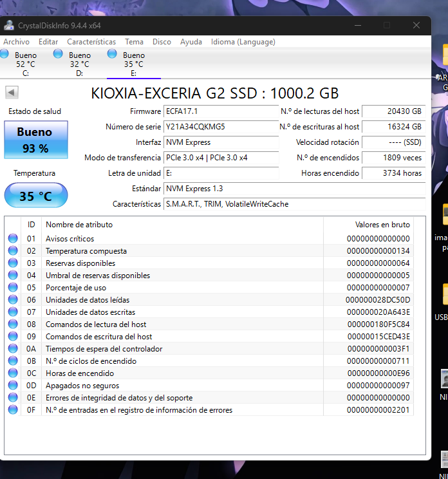Viewport: 448px width, 479px height.
Task: Minimize the CrystalDiskInfo window
Action: pyautogui.click(x=358, y=25)
